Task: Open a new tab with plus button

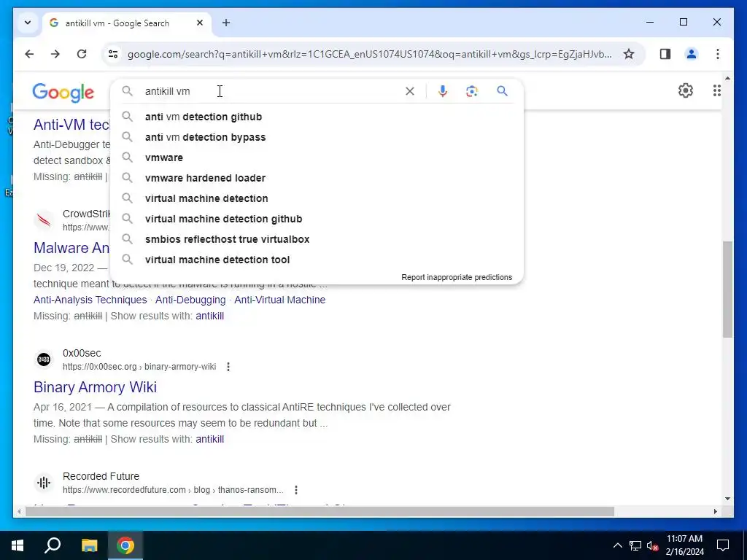Action: [x=226, y=23]
